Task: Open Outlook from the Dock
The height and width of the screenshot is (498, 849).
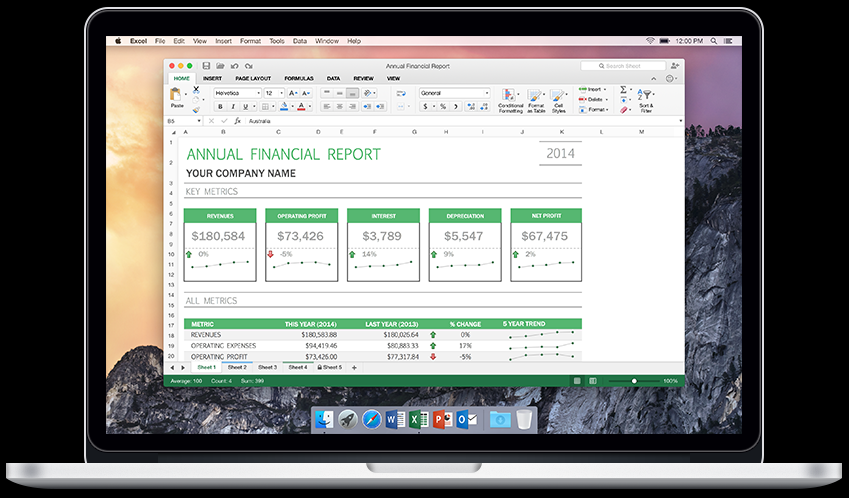Action: (466, 420)
